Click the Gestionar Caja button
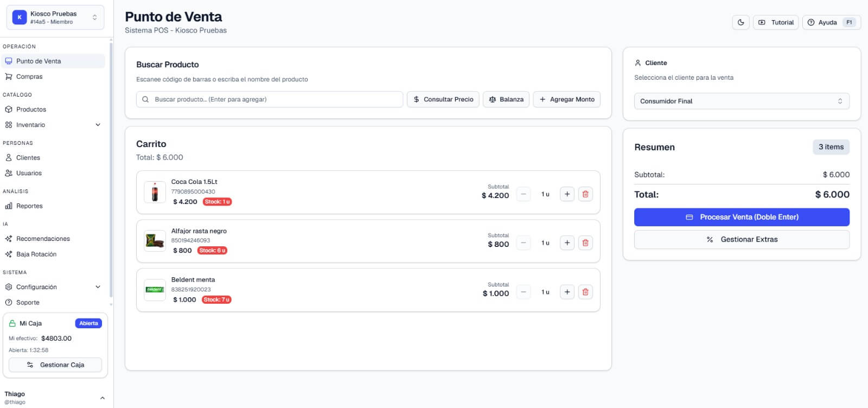The height and width of the screenshot is (408, 868). pyautogui.click(x=55, y=365)
